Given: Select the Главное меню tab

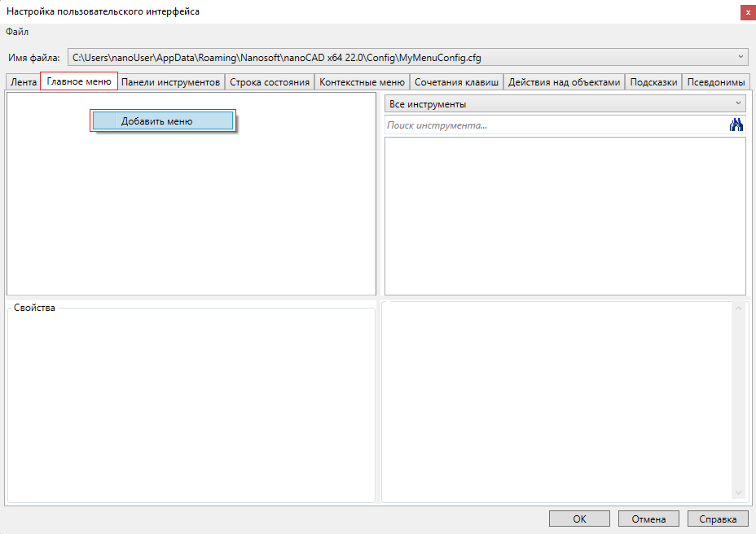Looking at the screenshot, I should (79, 81).
